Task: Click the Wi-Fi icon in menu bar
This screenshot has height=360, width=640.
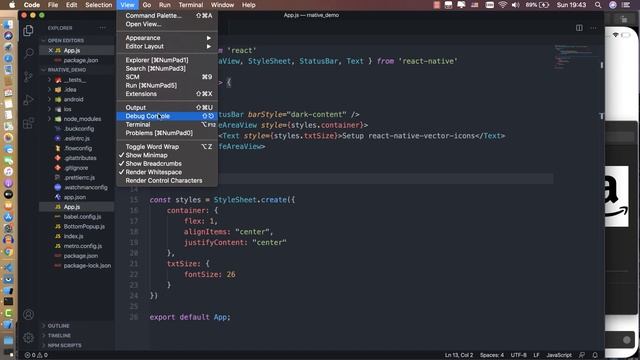Action: pos(503,5)
